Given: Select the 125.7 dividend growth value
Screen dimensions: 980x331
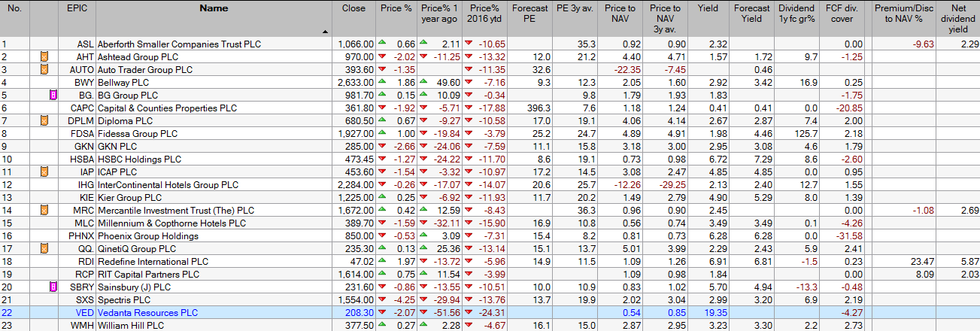Looking at the screenshot, I should 806,134.
